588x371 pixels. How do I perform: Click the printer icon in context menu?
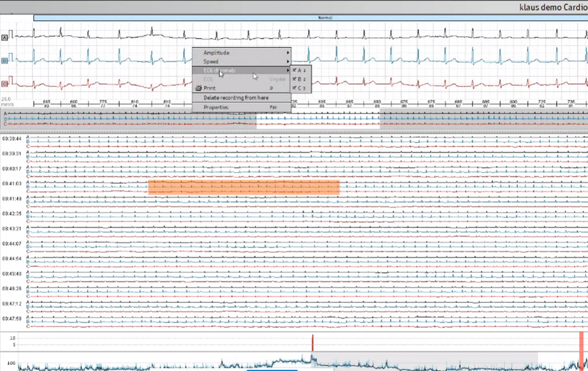click(199, 88)
